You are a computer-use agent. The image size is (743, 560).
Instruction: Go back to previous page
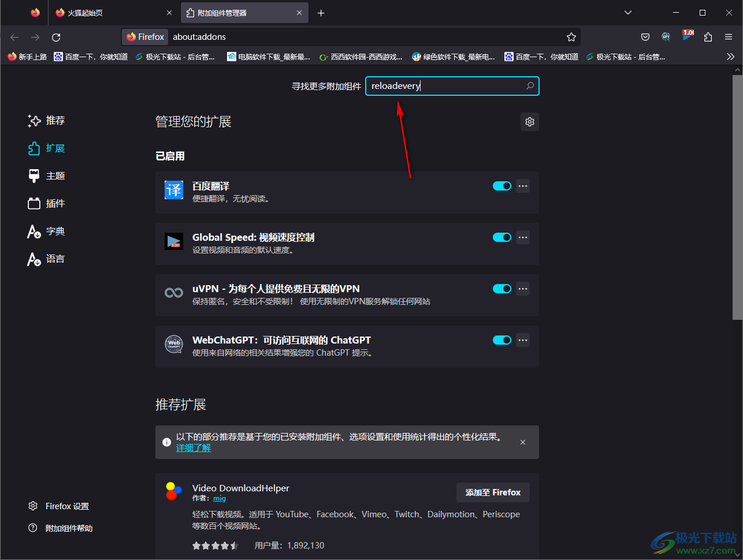point(14,37)
